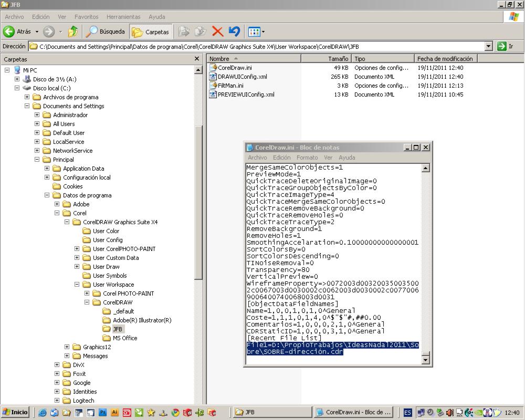This screenshot has width=525, height=420.
Task: Open Explorer's Edición menu
Action: pyautogui.click(x=40, y=17)
